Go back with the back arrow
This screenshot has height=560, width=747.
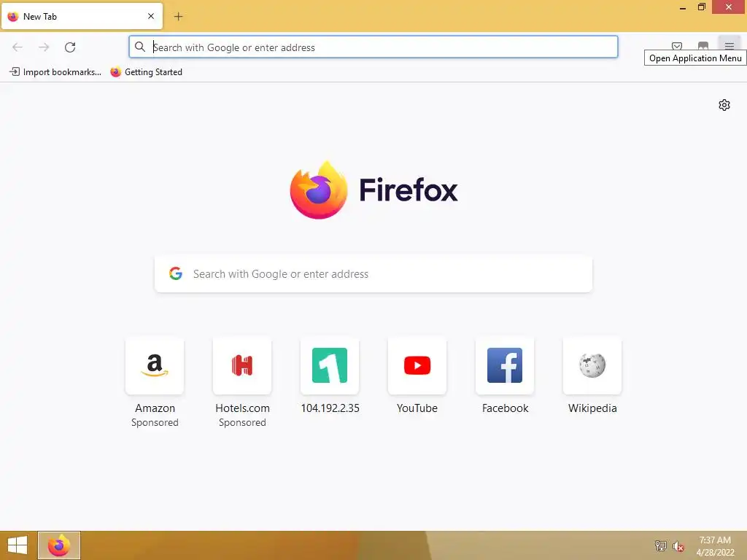coord(18,47)
